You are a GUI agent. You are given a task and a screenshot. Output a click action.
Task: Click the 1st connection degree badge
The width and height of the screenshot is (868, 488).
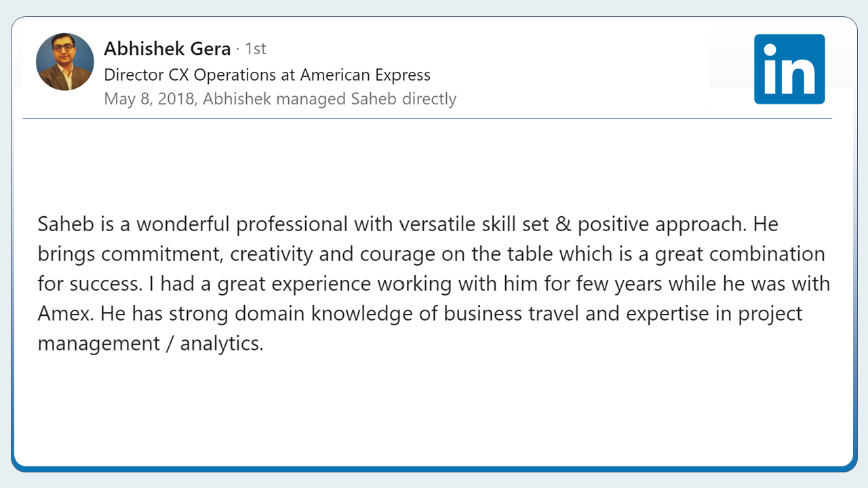pyautogui.click(x=256, y=49)
